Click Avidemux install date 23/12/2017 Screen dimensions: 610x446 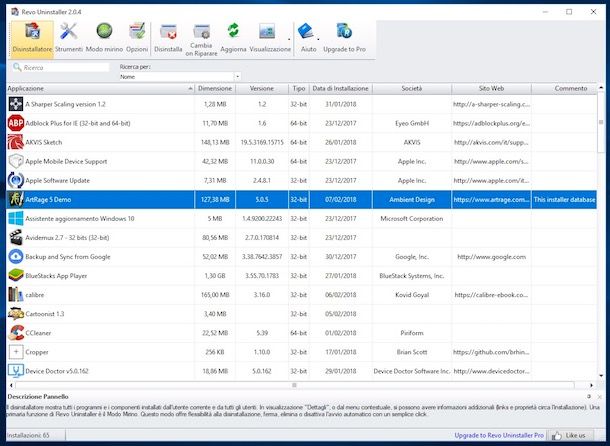coord(340,238)
